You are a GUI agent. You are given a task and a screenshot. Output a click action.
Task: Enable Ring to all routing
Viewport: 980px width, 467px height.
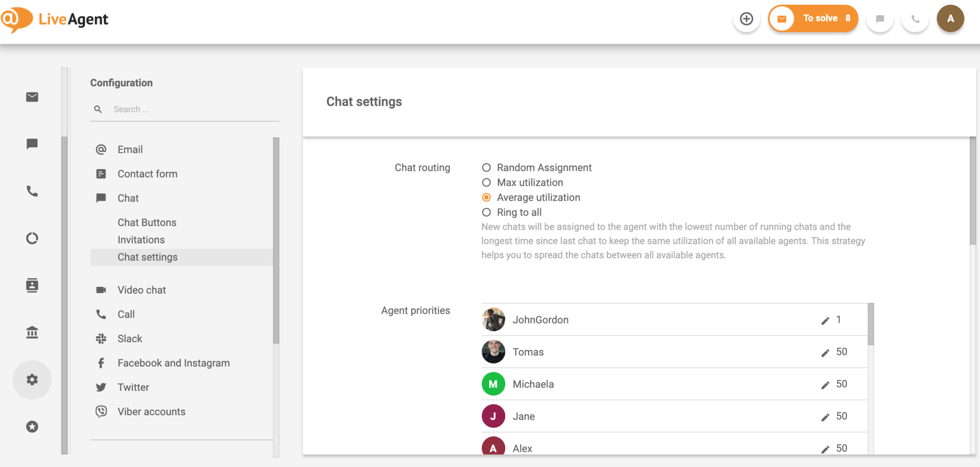click(x=486, y=212)
